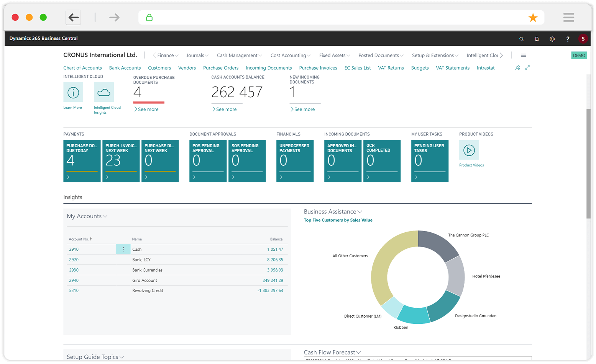Open the POs Pending Approval tile
The height and width of the screenshot is (364, 596).
[x=208, y=161]
